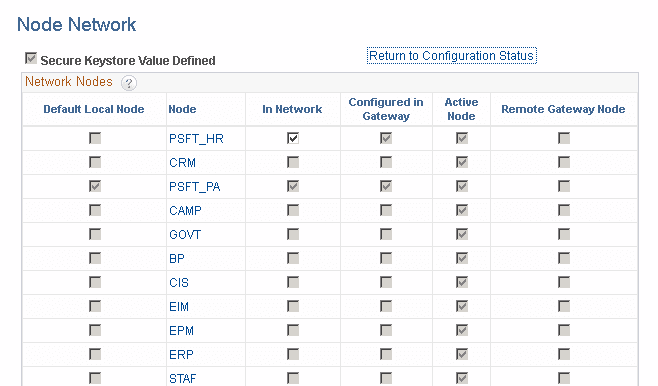Toggle In Network for PSFT_PA
Screen dimensions: 658x386
point(293,186)
